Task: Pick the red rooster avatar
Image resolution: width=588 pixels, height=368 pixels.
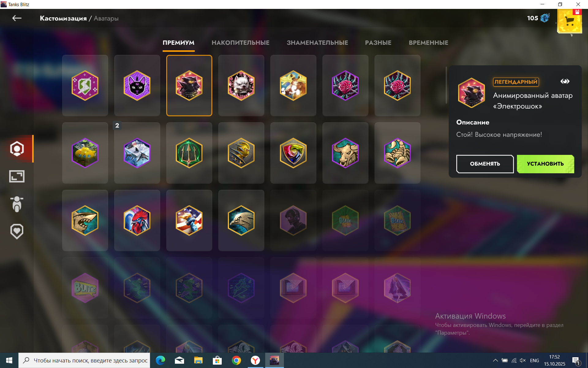Action: click(137, 220)
